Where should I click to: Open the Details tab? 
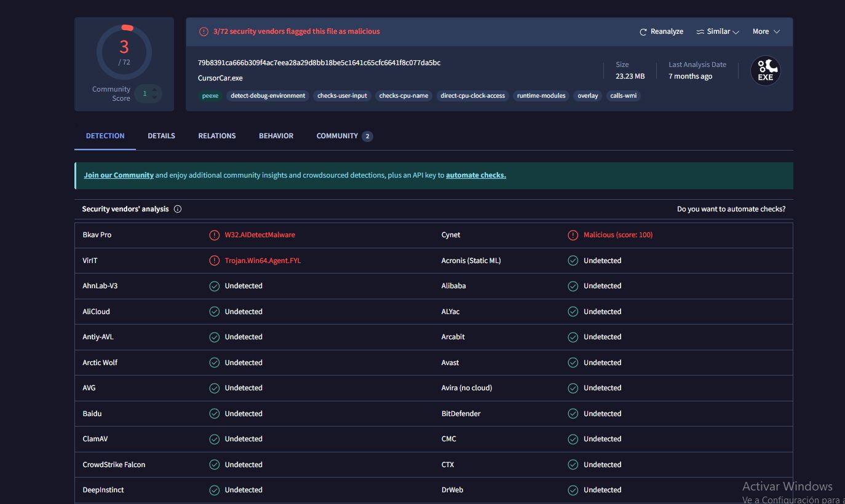point(161,136)
